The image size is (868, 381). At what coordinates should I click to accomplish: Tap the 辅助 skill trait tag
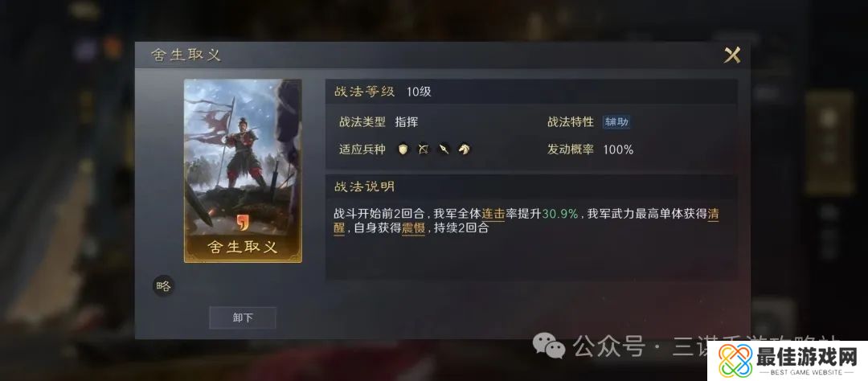(x=616, y=122)
